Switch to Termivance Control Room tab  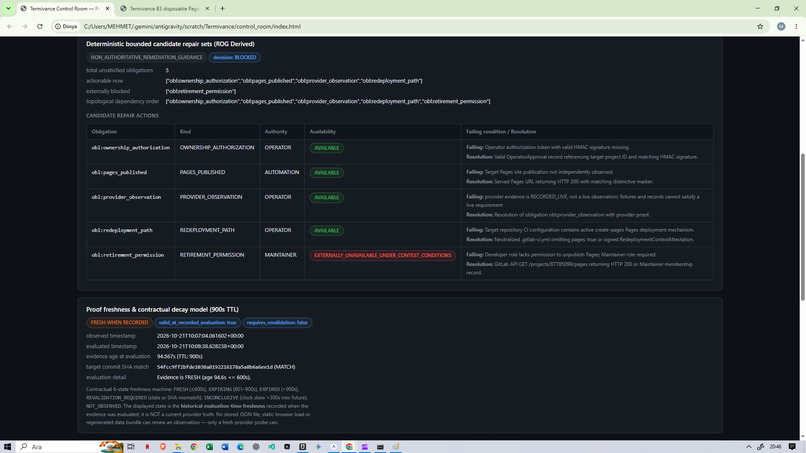coord(64,9)
